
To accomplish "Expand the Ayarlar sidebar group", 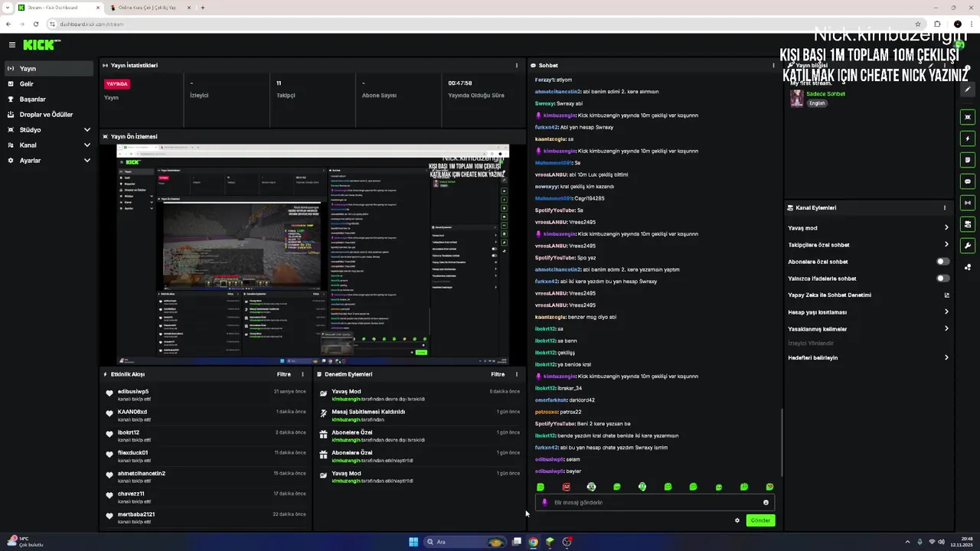I will [x=49, y=161].
